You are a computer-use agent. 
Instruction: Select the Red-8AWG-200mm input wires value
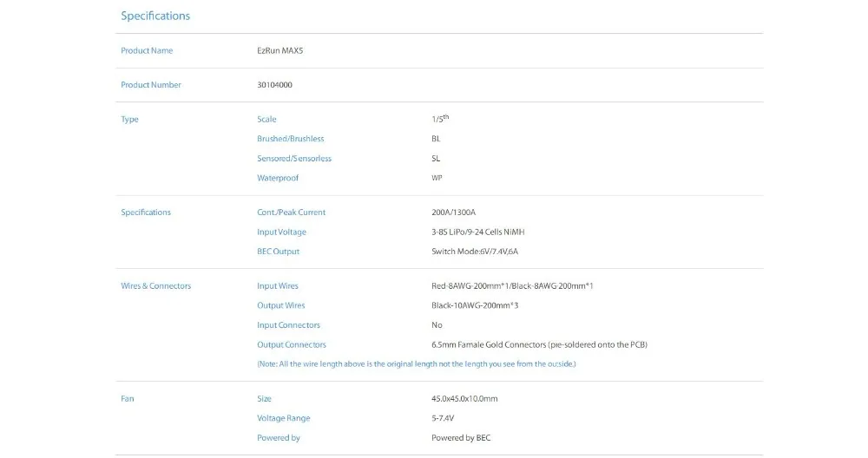(x=512, y=286)
